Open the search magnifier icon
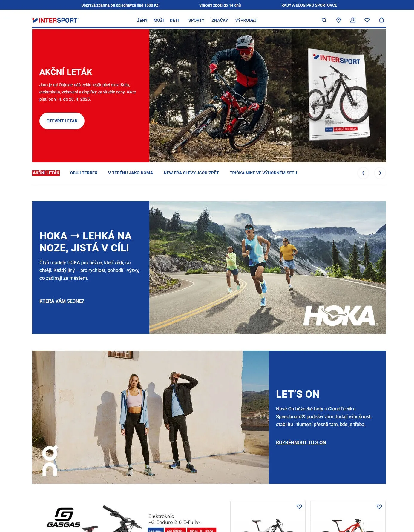Screen dimensions: 414x532 click(x=324, y=20)
